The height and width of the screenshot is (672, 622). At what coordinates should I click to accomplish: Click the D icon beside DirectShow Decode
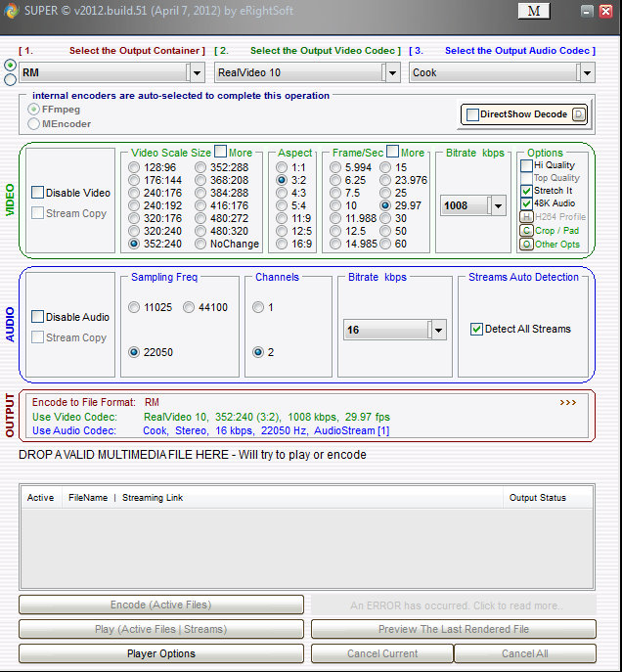click(x=579, y=114)
